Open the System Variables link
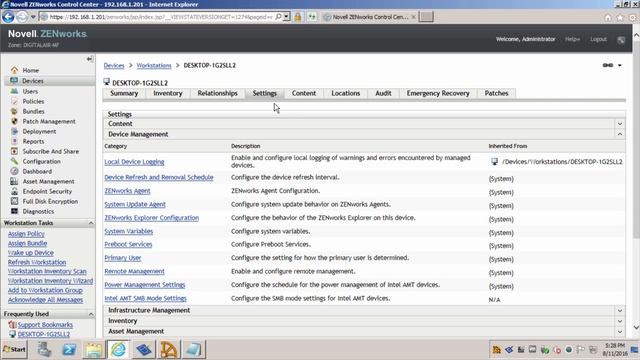The width and height of the screenshot is (640, 360). coord(129,231)
